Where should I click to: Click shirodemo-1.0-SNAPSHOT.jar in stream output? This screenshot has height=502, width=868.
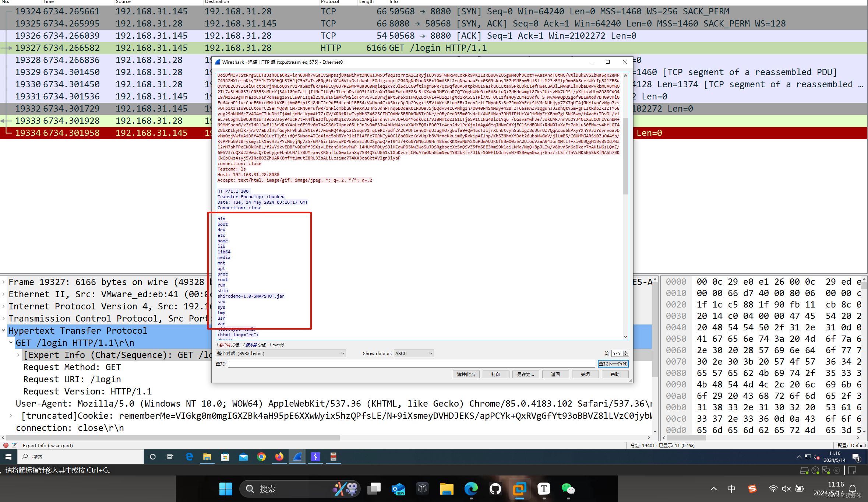[x=251, y=296]
